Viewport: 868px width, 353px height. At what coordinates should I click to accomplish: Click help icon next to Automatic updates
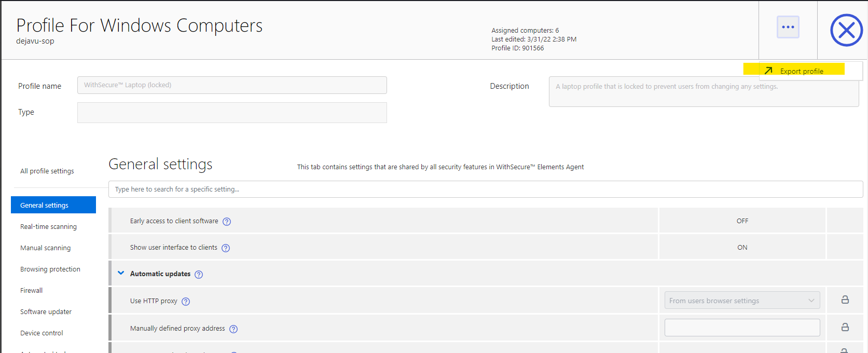[199, 275]
